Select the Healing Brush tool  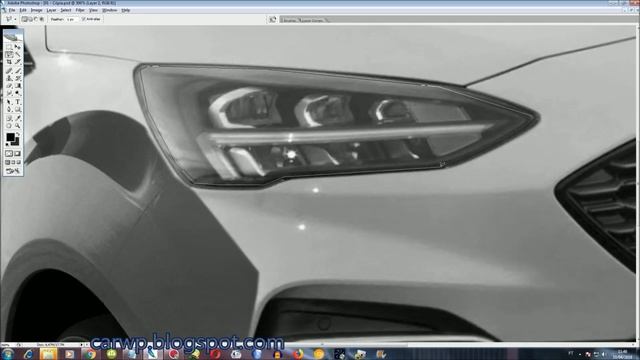[x=9, y=71]
